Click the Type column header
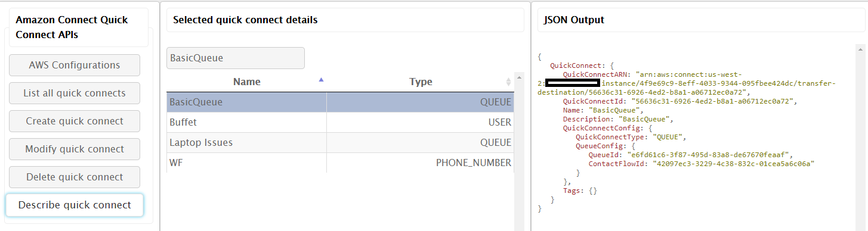Viewport: 868px width, 231px height. coord(421,82)
